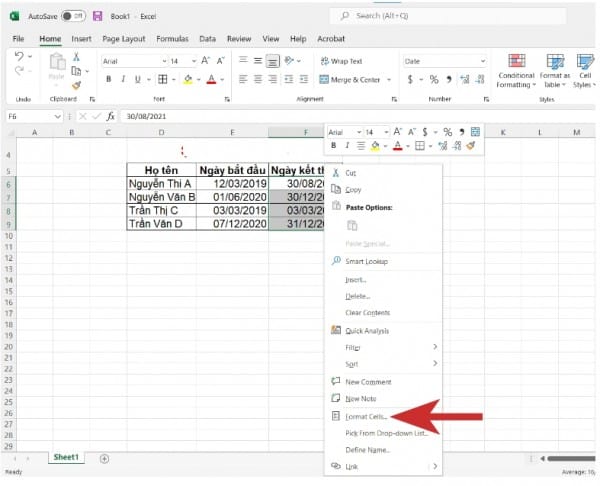Toggle Center alignment in ribbon

coord(258,79)
